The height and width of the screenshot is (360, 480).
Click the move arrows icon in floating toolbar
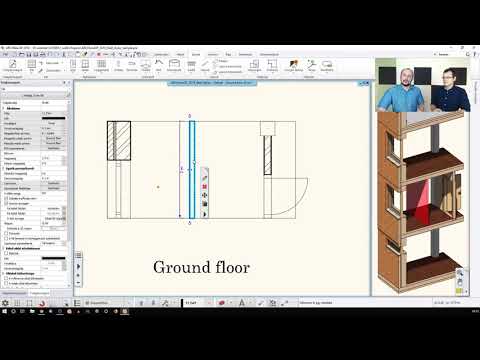click(205, 195)
